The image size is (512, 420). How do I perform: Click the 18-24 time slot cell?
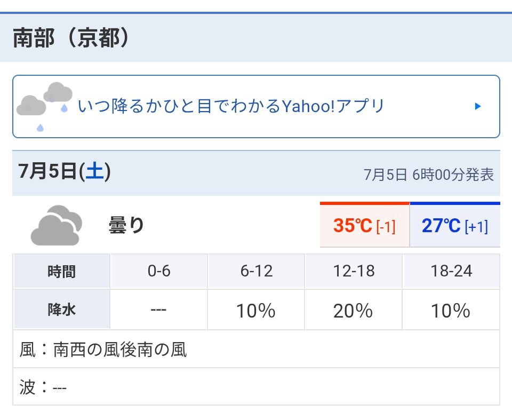pos(451,271)
